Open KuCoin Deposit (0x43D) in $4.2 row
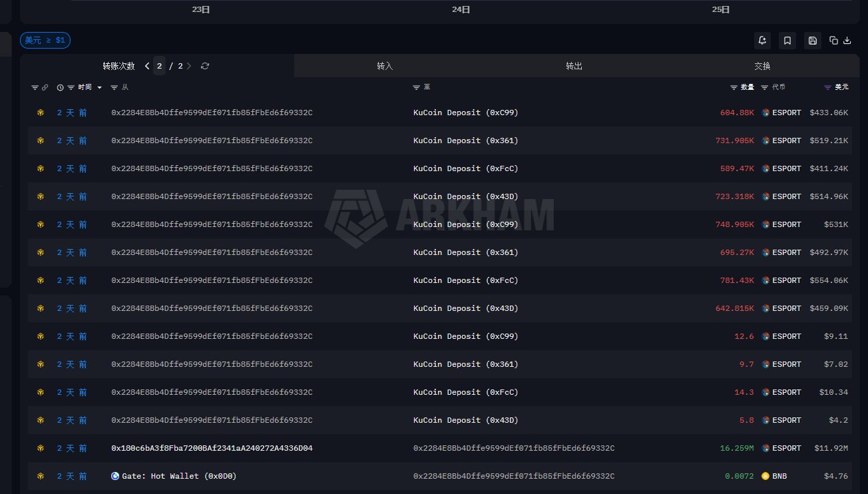 tap(466, 420)
